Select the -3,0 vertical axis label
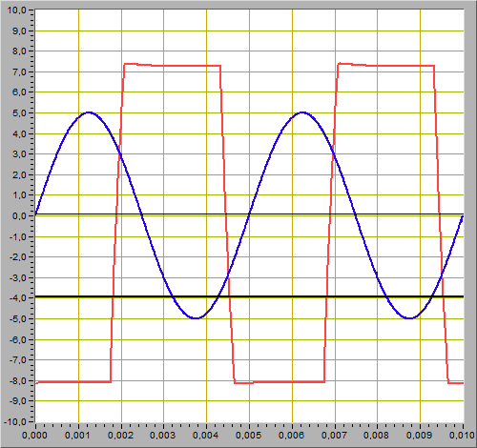The width and height of the screenshot is (477, 448). pos(18,277)
